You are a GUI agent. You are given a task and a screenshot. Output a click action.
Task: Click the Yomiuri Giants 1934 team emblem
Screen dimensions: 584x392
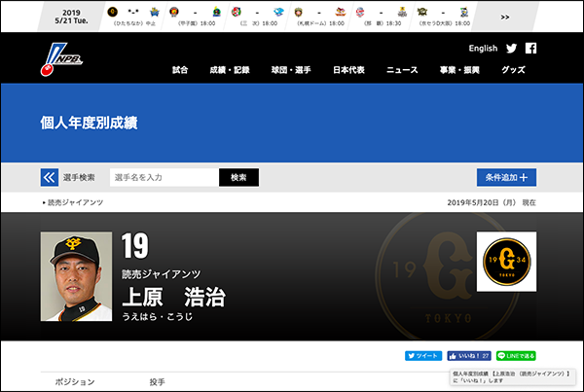tap(506, 261)
